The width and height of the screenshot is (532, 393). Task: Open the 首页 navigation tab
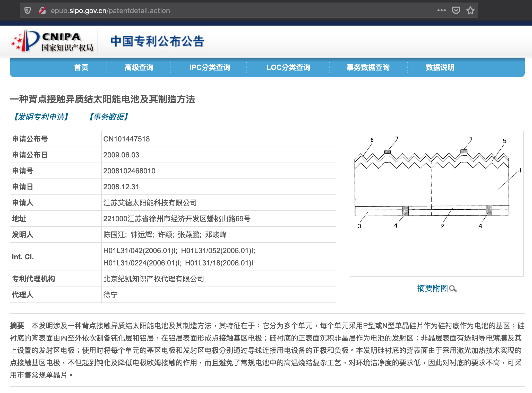81,67
